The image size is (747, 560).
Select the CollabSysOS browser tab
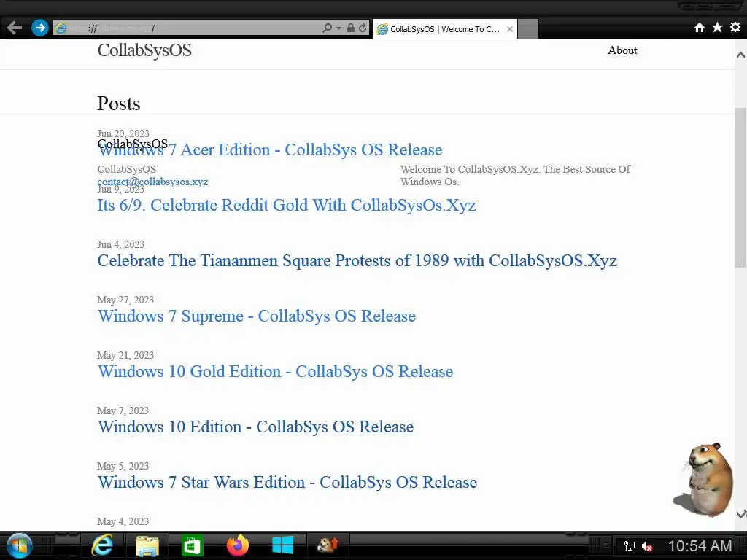pos(444,29)
